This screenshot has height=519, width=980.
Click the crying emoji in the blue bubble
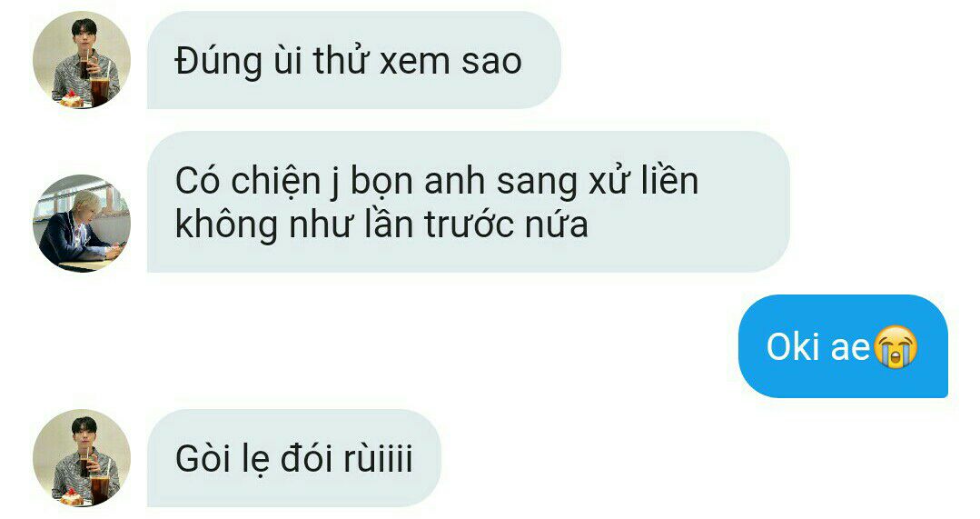[x=896, y=347]
